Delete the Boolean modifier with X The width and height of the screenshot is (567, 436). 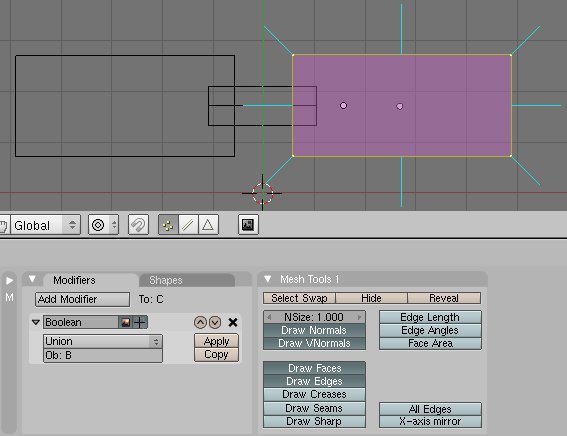233,322
